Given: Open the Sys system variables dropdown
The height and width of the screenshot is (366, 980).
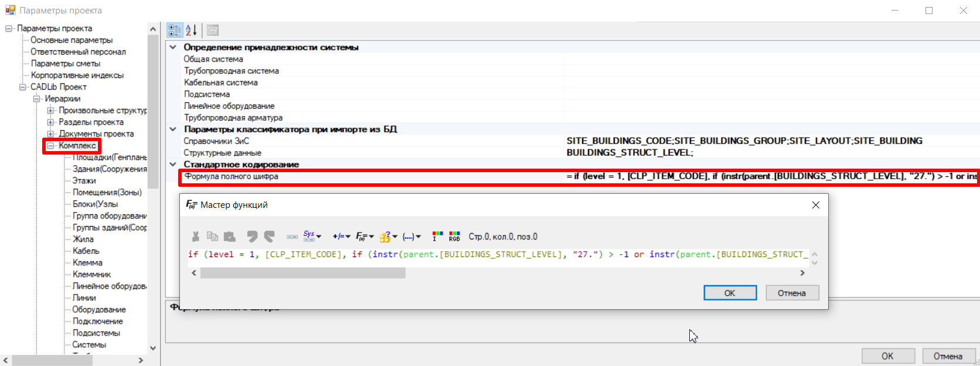Looking at the screenshot, I should (x=312, y=237).
